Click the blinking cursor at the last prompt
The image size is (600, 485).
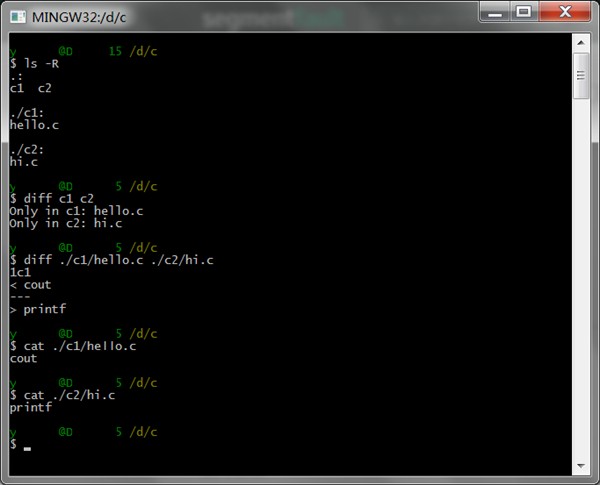pos(28,445)
